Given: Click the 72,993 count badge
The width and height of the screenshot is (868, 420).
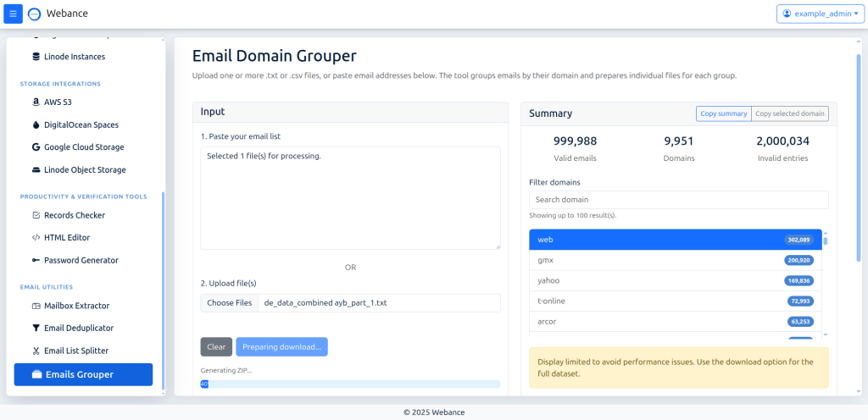Looking at the screenshot, I should coord(800,301).
